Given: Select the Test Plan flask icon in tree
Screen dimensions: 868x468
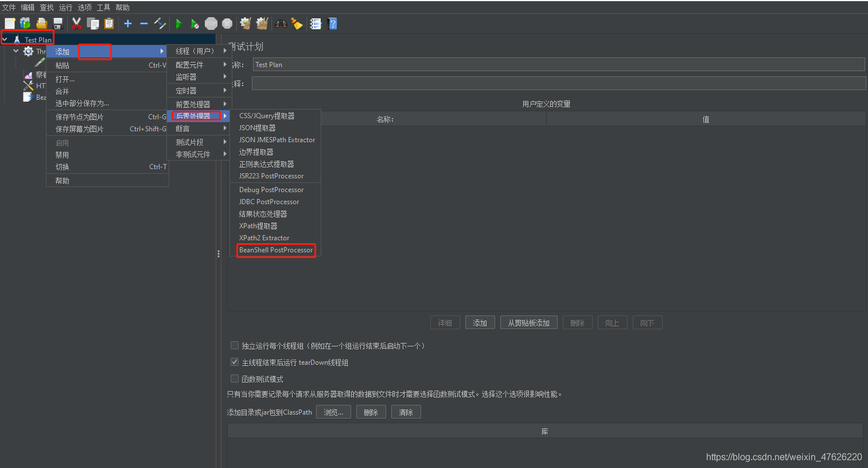Looking at the screenshot, I should coord(17,40).
